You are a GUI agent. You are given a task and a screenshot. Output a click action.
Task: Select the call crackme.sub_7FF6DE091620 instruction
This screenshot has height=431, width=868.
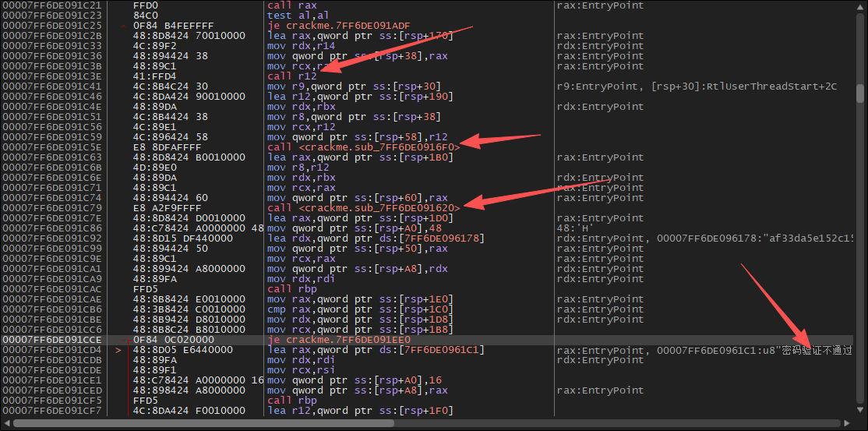pyautogui.click(x=363, y=207)
